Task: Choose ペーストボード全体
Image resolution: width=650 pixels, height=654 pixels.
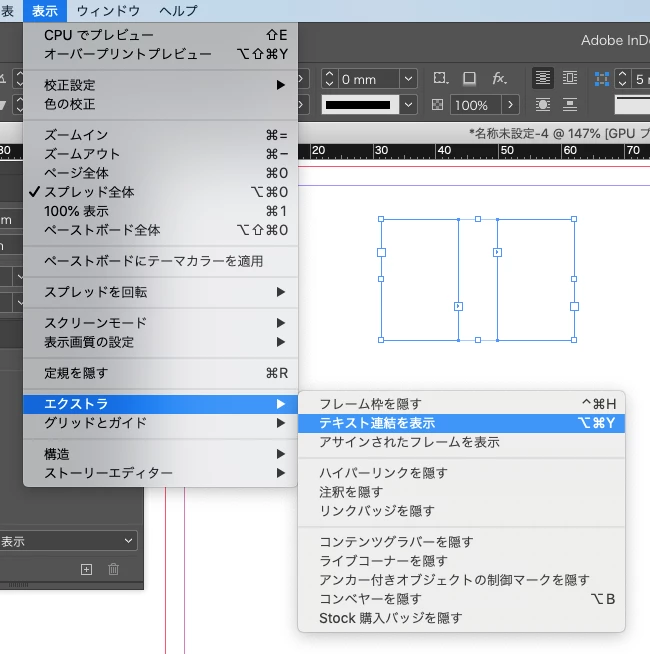Action: click(x=161, y=230)
